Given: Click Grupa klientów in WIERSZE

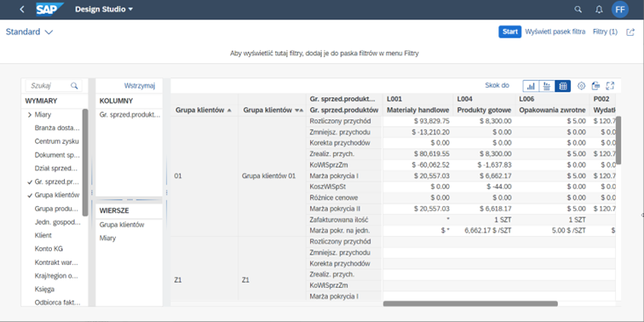Looking at the screenshot, I should point(122,225).
